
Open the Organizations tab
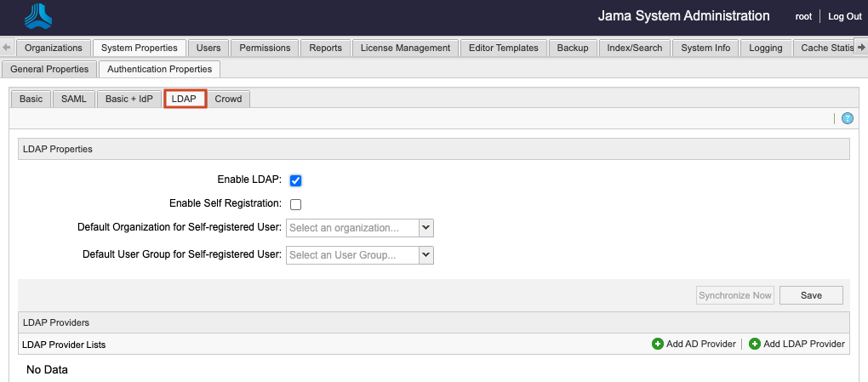click(53, 48)
